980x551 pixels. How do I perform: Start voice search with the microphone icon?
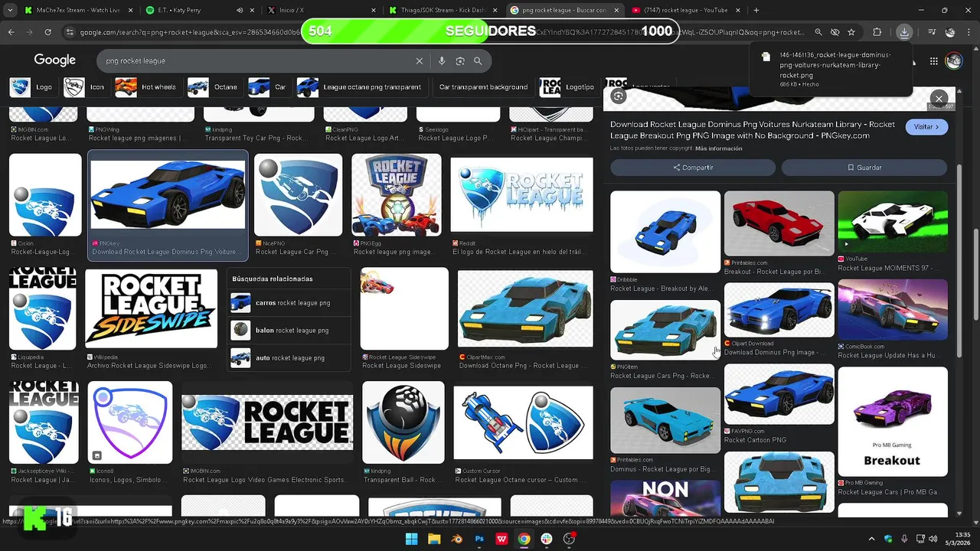click(x=442, y=60)
